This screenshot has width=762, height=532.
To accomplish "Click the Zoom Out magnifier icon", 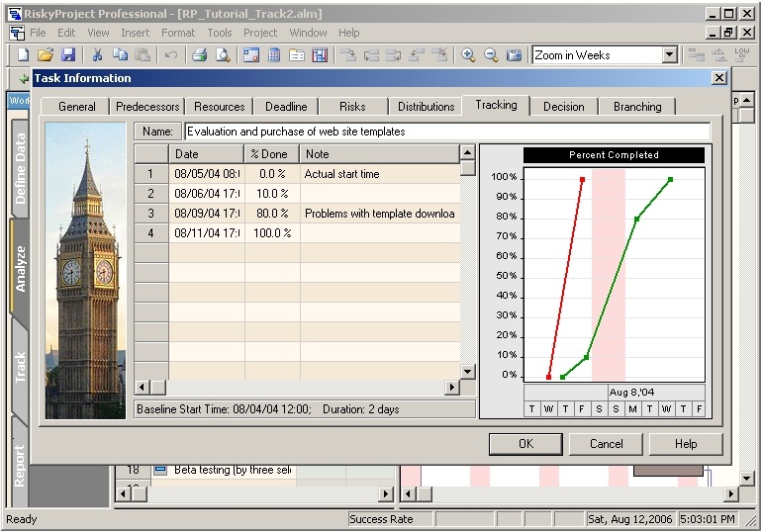I will pos(491,54).
